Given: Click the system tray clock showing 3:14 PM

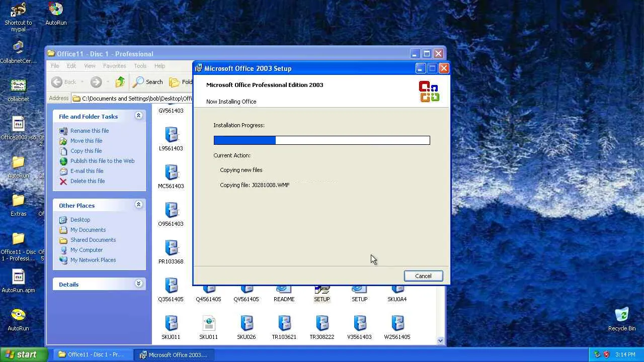Looking at the screenshot, I should tap(625, 354).
